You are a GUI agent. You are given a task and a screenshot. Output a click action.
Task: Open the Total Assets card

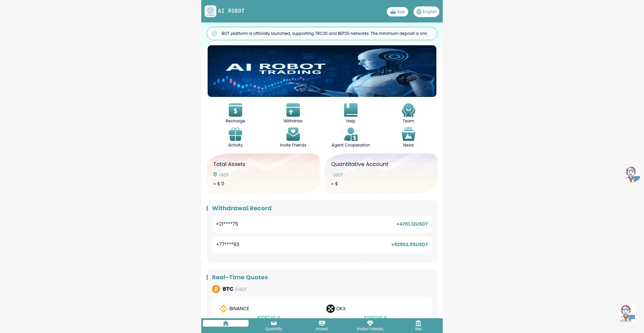pos(263,174)
